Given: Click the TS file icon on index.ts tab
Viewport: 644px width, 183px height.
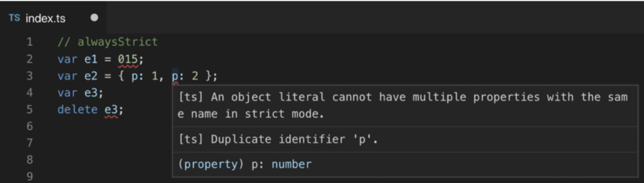Looking at the screenshot, I should (x=15, y=18).
